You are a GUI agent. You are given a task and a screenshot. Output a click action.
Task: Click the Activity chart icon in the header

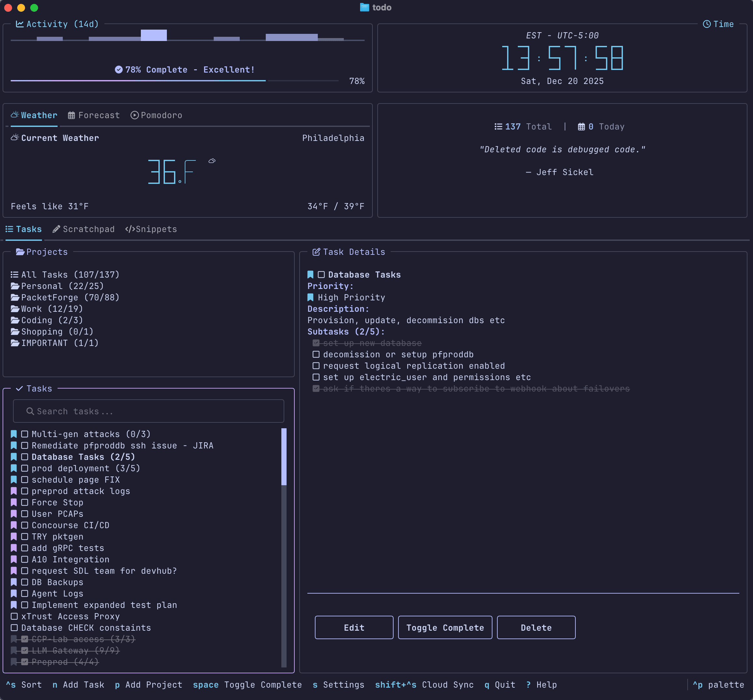pos(19,23)
